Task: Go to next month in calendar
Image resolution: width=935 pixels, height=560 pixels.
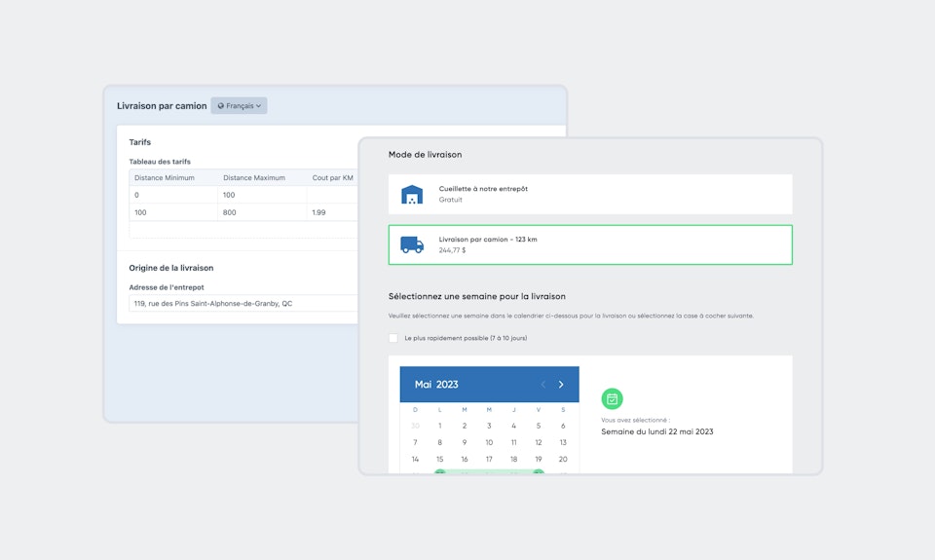Action: click(x=561, y=385)
